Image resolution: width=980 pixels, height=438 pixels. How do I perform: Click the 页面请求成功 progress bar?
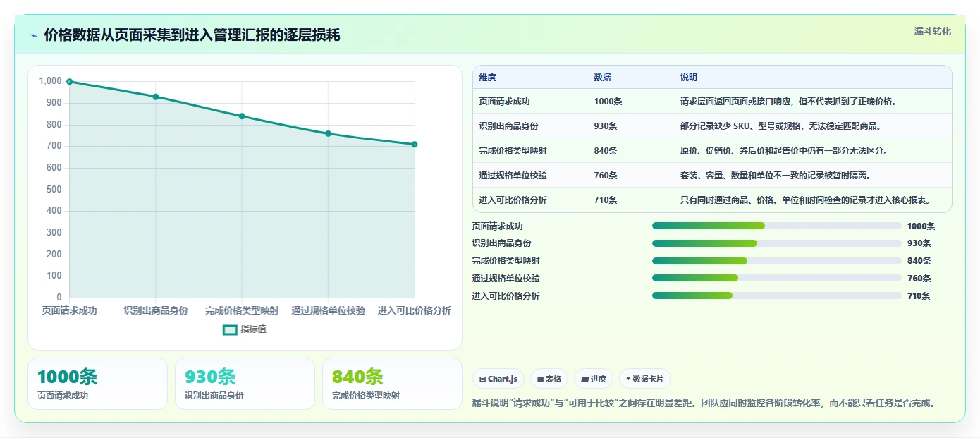(x=777, y=226)
